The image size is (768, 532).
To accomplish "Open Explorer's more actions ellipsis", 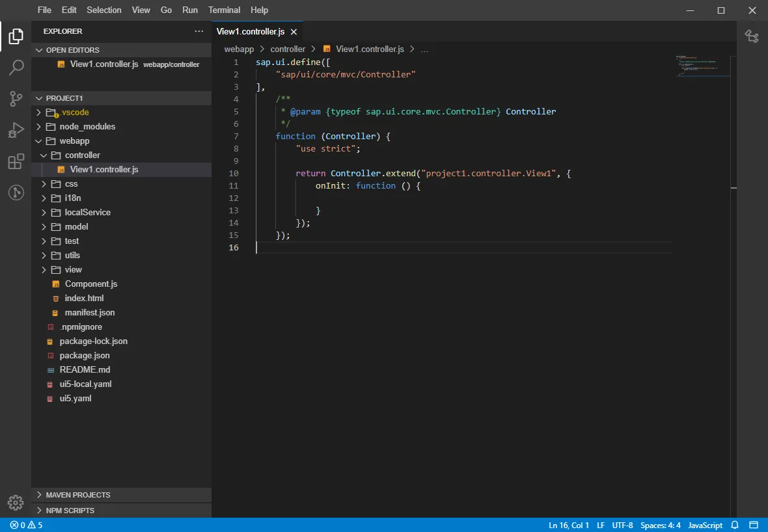I will tap(199, 31).
